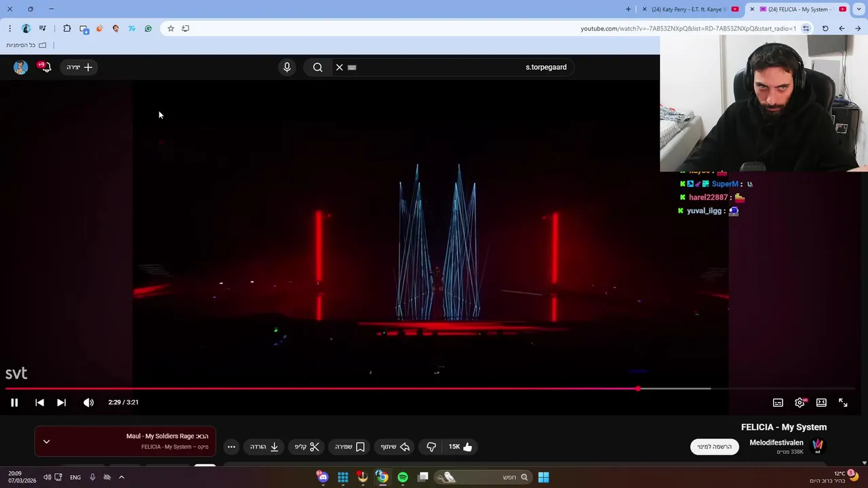This screenshot has height=488, width=868.
Task: Open the יצירה create button
Action: click(x=79, y=67)
